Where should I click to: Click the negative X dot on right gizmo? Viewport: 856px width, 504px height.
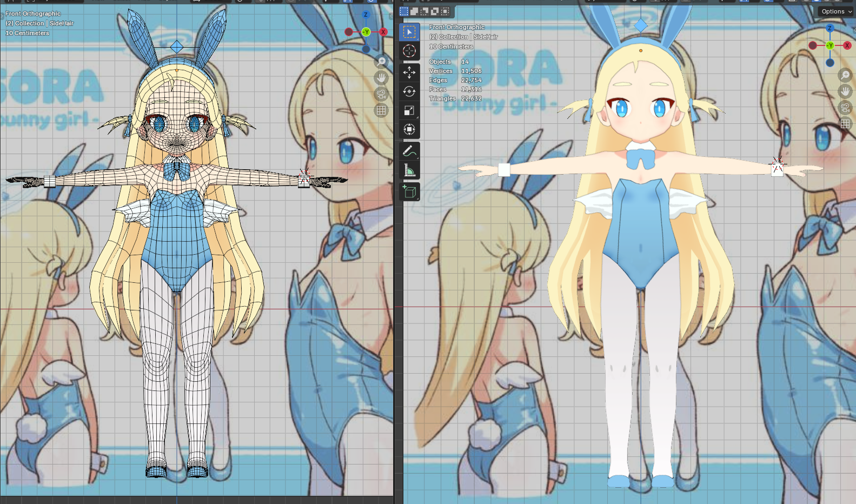[813, 45]
